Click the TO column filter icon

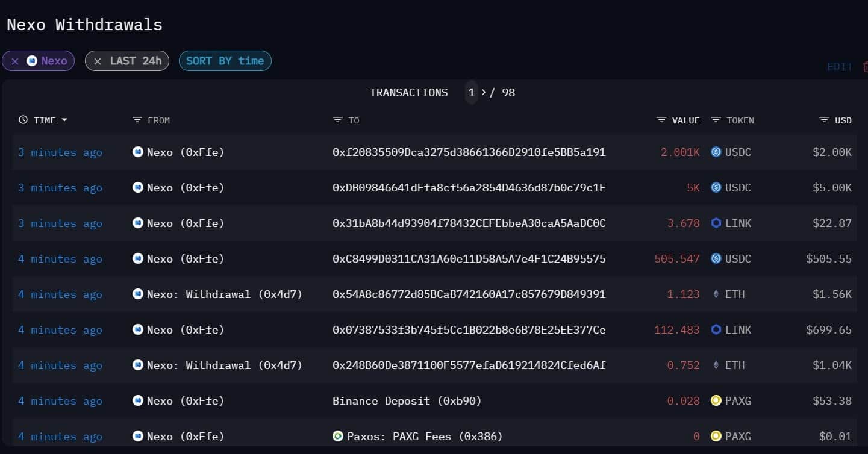coord(337,120)
